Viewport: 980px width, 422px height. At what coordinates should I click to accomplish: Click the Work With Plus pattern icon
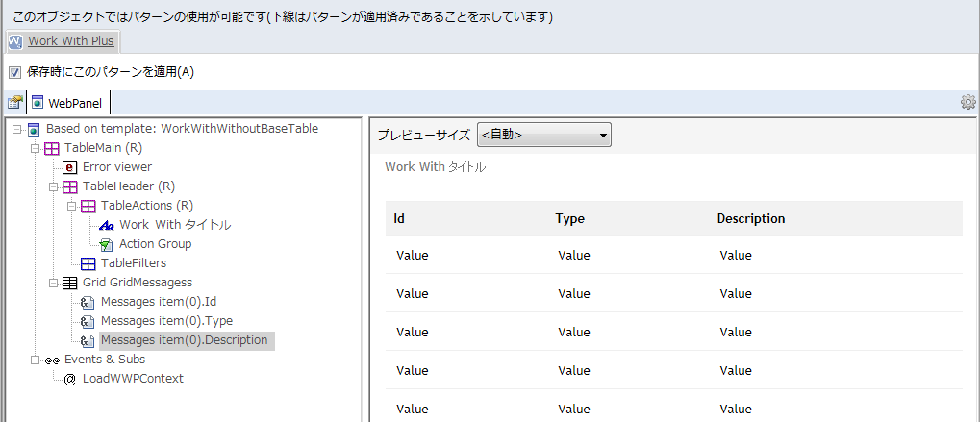[x=15, y=42]
